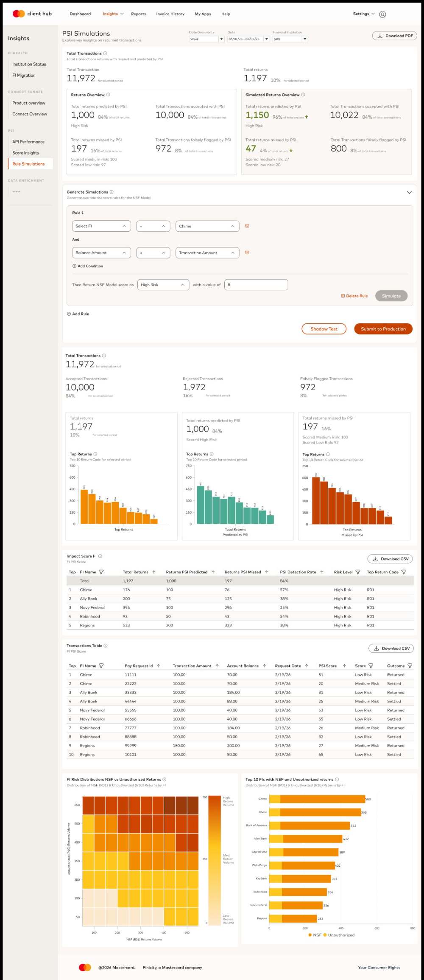The height and width of the screenshot is (980, 424).
Task: Open the Chime value dropdown
Action: point(207,226)
